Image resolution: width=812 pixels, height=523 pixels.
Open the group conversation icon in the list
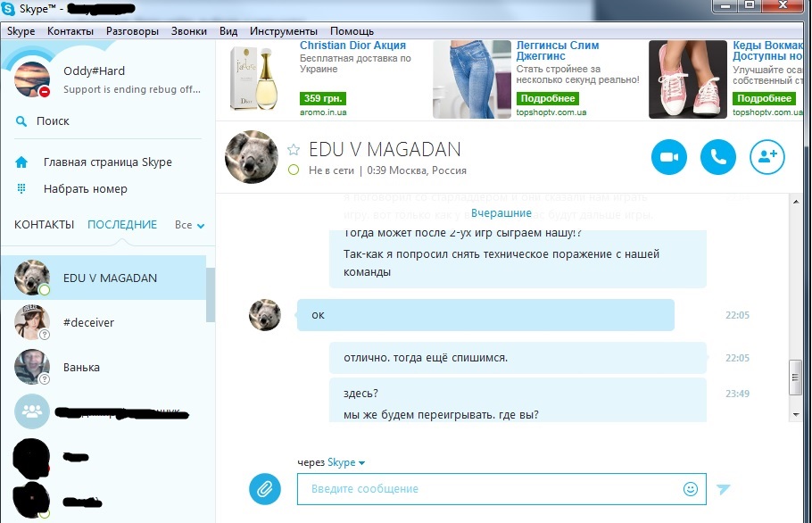coord(31,411)
